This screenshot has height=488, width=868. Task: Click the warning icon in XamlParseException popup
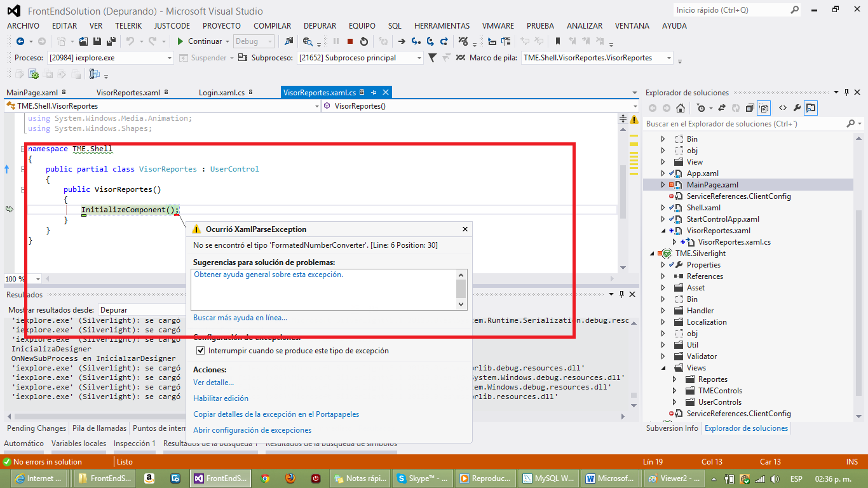(197, 229)
